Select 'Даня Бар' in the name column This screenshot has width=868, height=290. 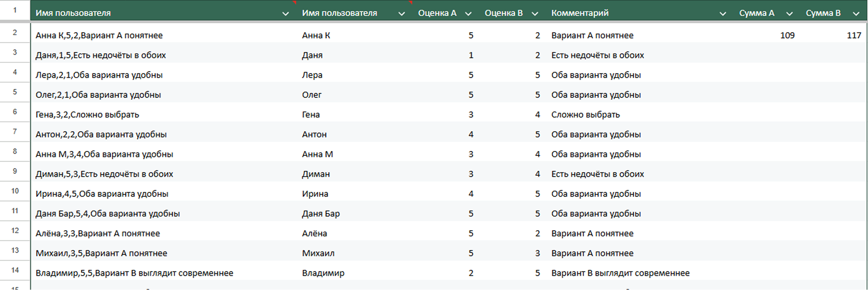pos(321,214)
